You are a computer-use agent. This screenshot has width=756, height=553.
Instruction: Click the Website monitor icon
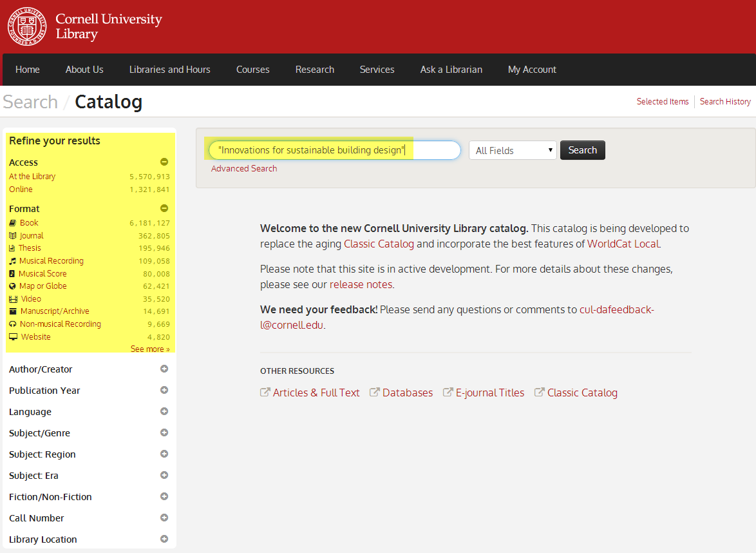point(14,337)
